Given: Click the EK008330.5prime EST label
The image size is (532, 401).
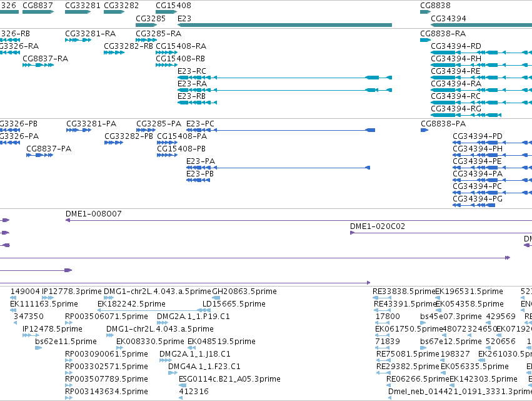Looking at the screenshot, I should point(150,342).
